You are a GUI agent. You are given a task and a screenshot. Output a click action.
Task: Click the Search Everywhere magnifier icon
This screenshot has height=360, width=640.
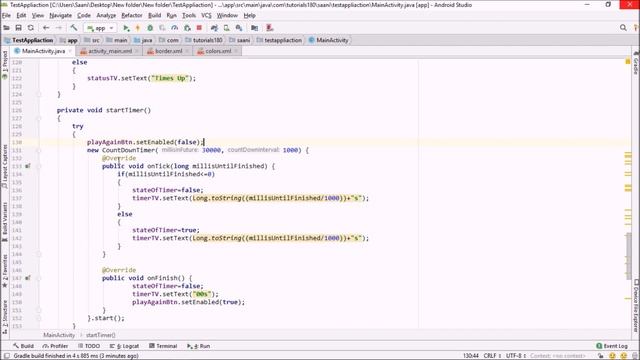click(x=623, y=28)
